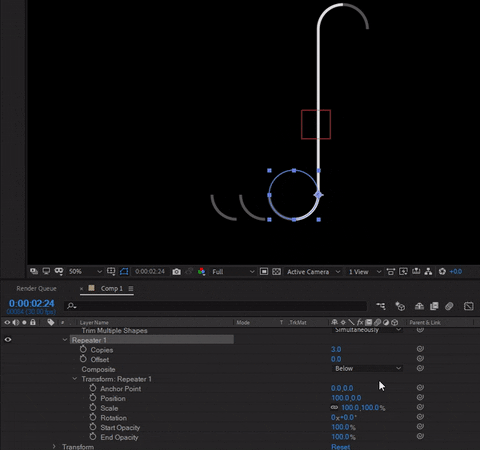Click the exposure value +0.0
This screenshot has width=480, height=450.
(456, 272)
